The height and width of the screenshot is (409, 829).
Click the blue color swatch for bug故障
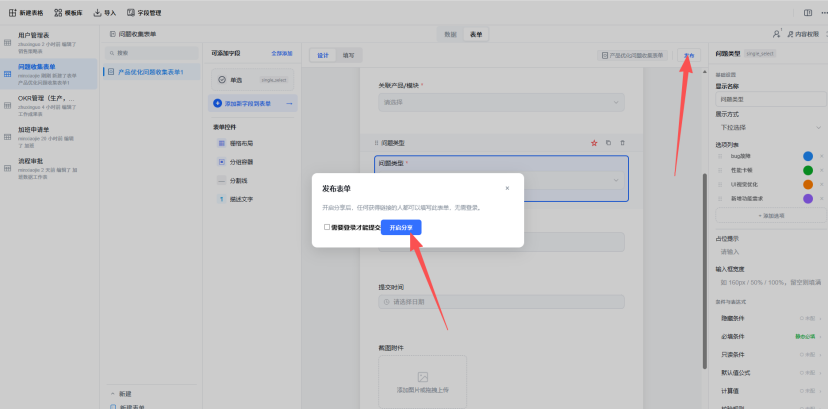point(808,156)
